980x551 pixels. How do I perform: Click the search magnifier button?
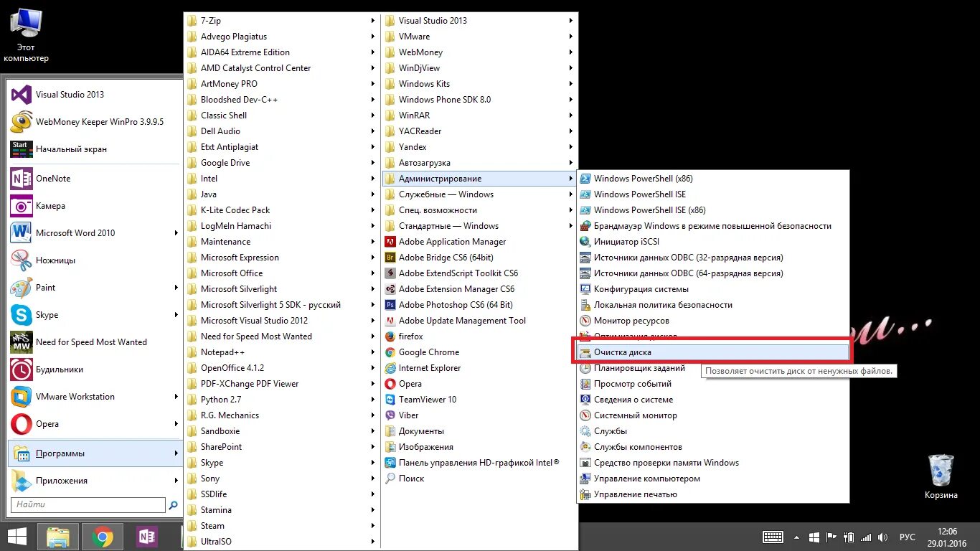173,505
